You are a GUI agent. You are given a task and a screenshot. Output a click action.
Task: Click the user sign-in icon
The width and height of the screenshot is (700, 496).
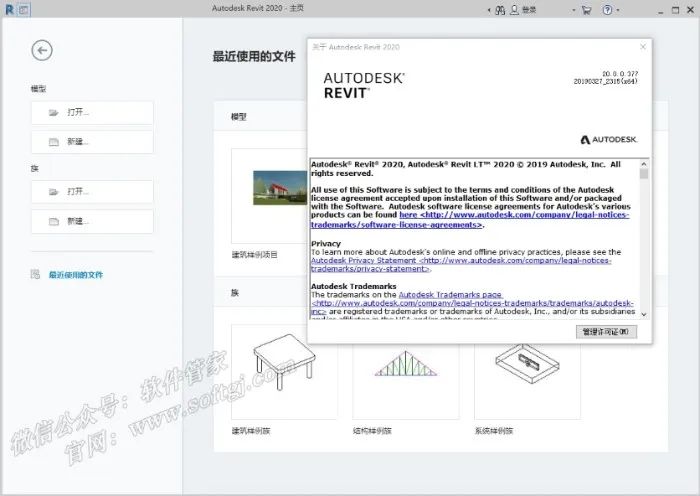(x=515, y=9)
